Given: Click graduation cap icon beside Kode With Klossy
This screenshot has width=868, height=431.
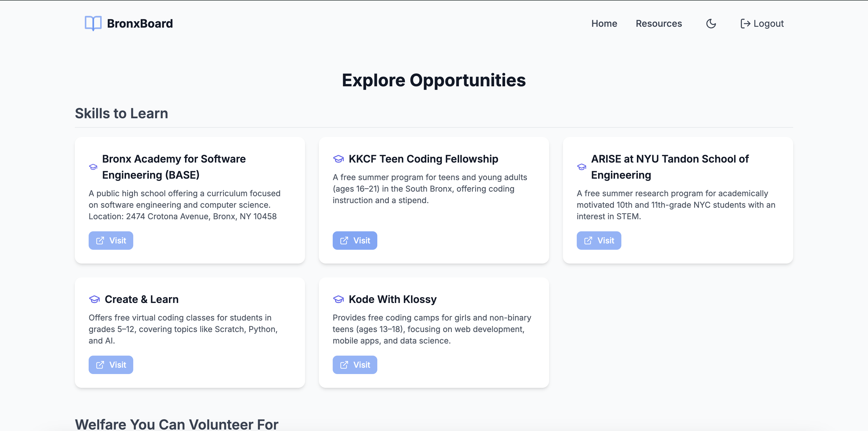Looking at the screenshot, I should [x=338, y=299].
